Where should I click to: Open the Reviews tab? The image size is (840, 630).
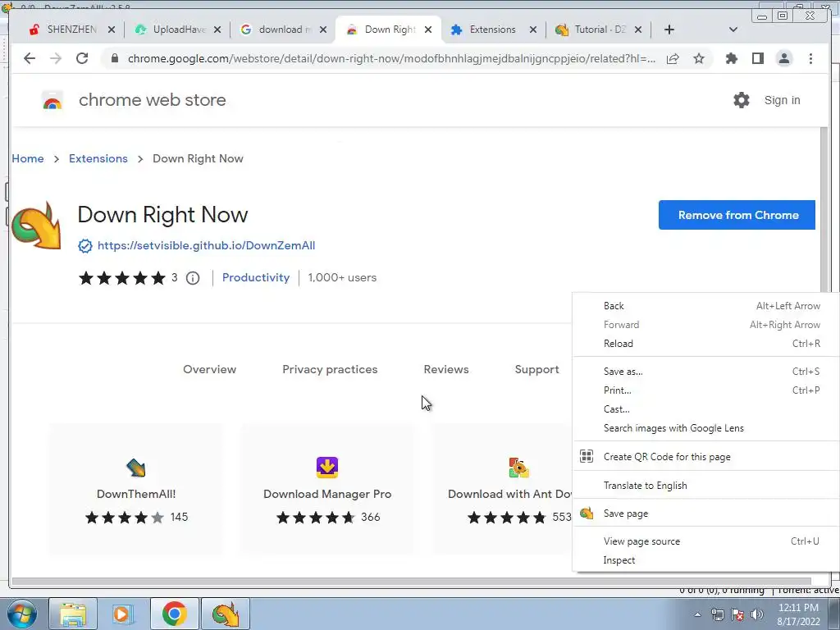coord(446,370)
